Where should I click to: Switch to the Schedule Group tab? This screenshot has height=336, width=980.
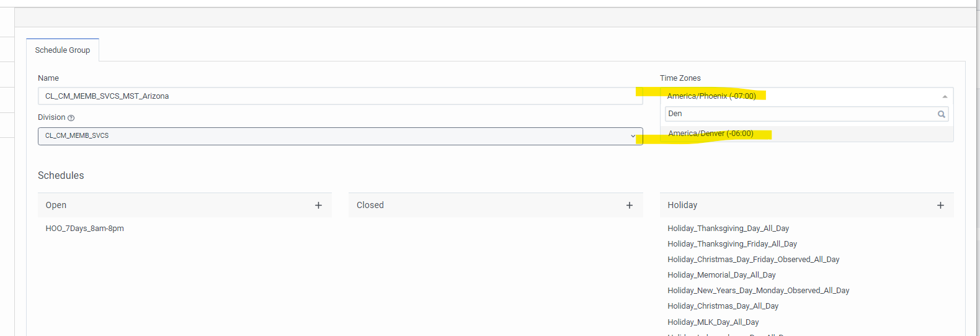pyautogui.click(x=63, y=50)
